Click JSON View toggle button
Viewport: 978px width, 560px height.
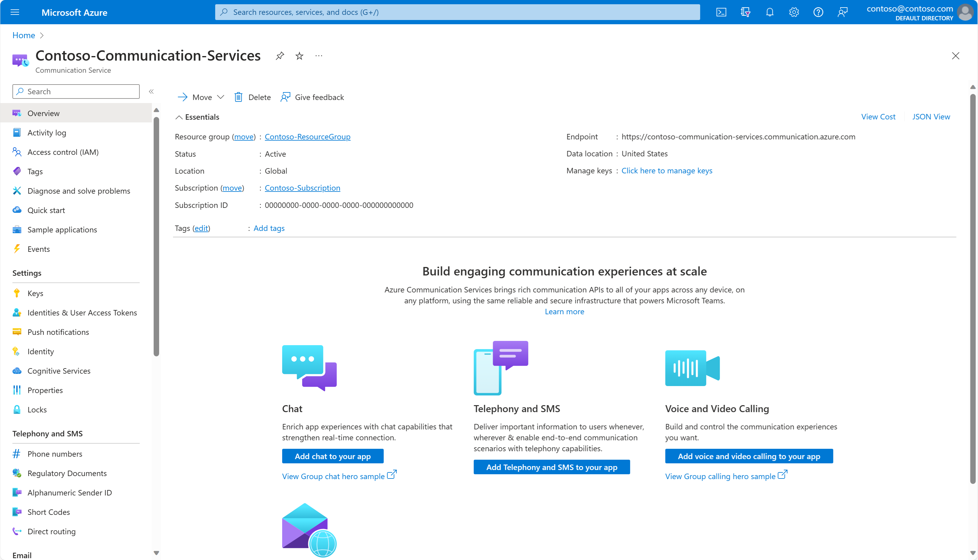tap(930, 116)
